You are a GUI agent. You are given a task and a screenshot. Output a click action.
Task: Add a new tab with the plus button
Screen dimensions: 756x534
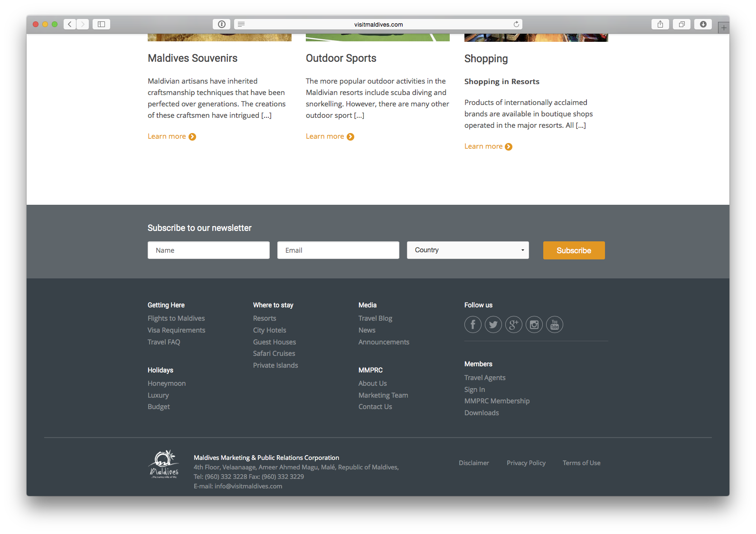[723, 28]
